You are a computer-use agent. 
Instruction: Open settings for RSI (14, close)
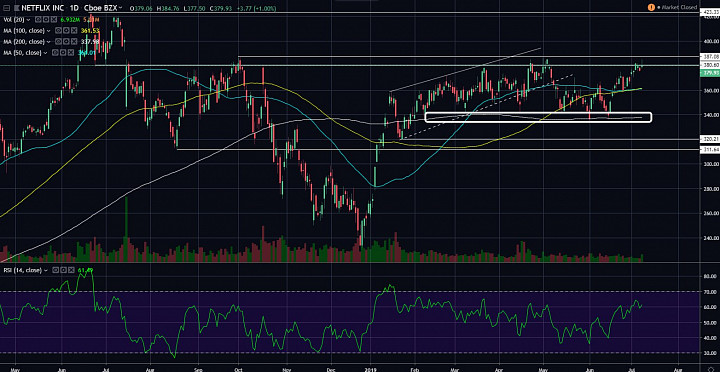(x=63, y=270)
